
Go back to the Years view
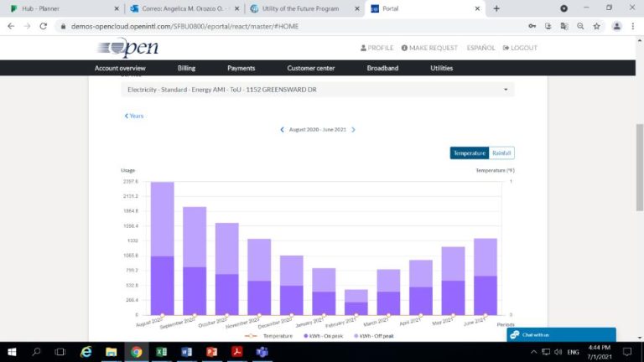[134, 116]
